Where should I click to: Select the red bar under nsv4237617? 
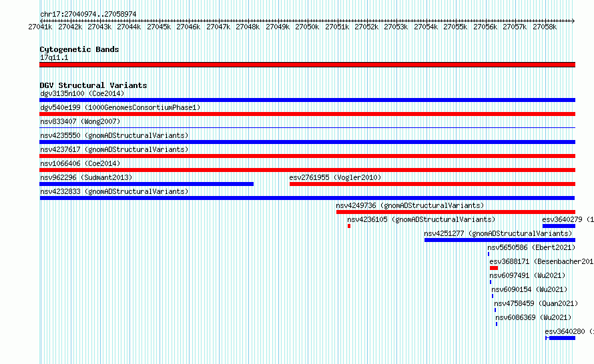pos(307,156)
